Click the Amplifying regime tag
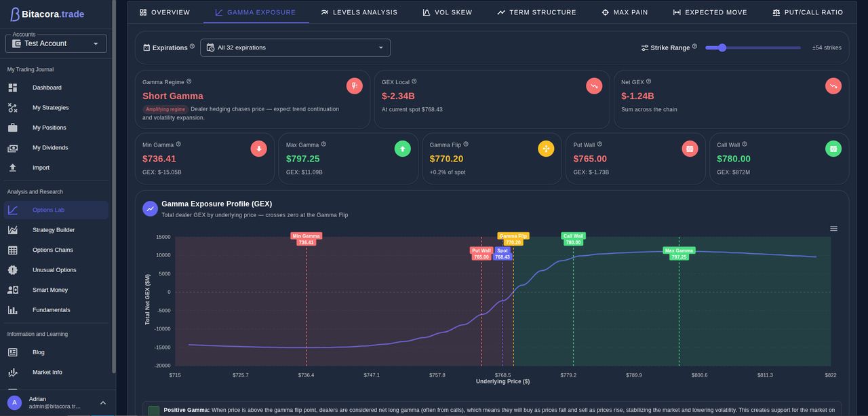The image size is (868, 416). point(165,109)
